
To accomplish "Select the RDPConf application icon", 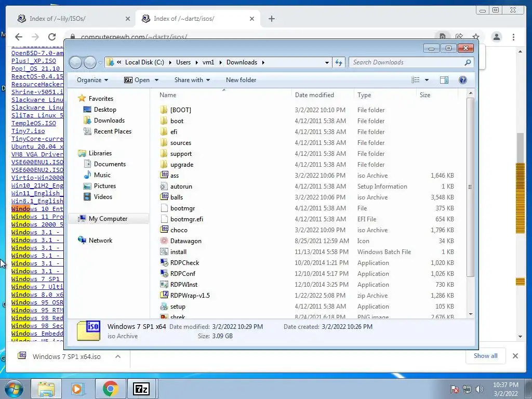I will [164, 273].
